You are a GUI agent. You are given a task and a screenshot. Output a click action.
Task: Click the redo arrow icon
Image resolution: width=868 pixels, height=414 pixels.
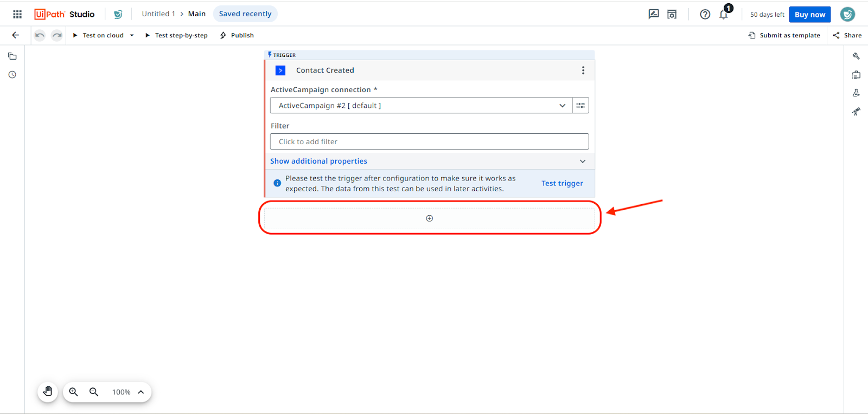click(x=57, y=35)
